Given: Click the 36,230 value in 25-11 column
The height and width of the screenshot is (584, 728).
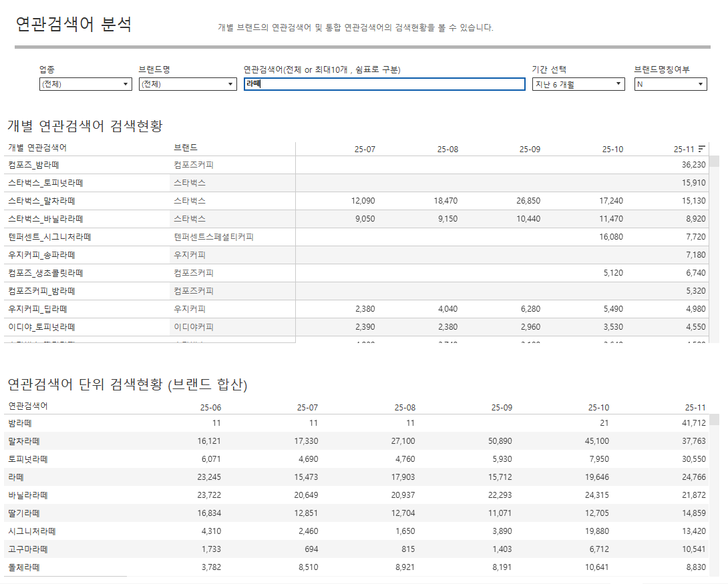Looking at the screenshot, I should 693,164.
